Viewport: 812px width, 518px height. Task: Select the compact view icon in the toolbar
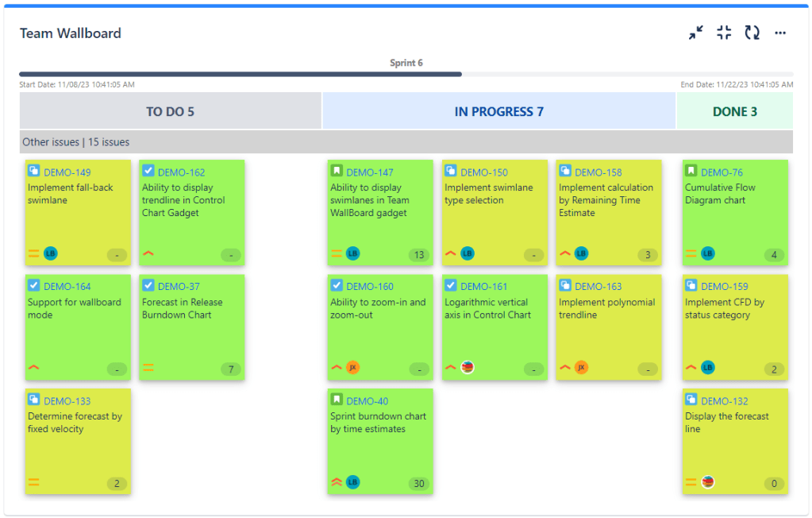coord(723,33)
